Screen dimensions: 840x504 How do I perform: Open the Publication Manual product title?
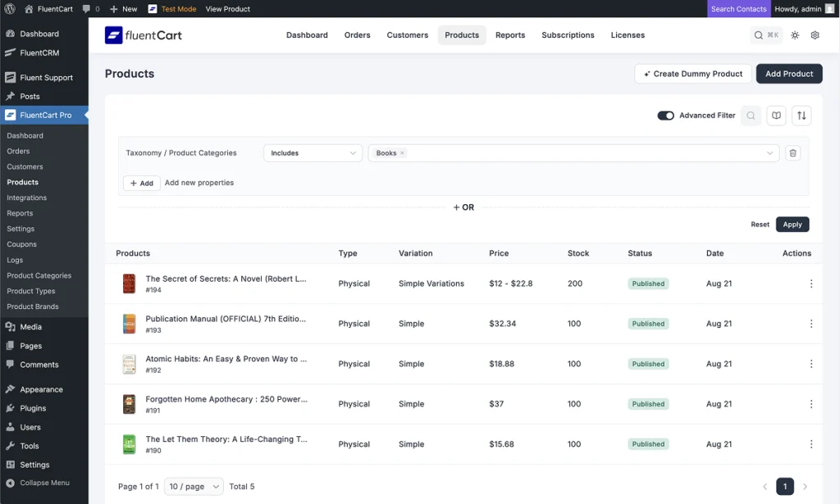click(x=226, y=319)
